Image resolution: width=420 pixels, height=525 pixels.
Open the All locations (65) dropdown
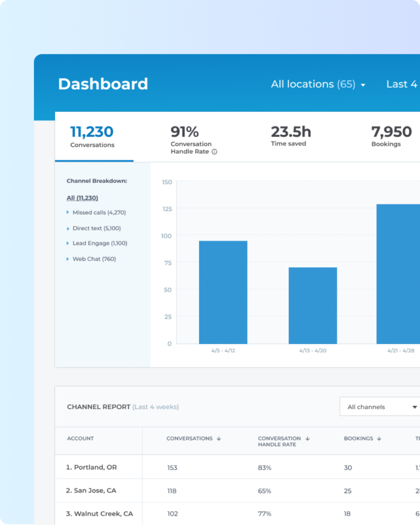click(x=318, y=84)
